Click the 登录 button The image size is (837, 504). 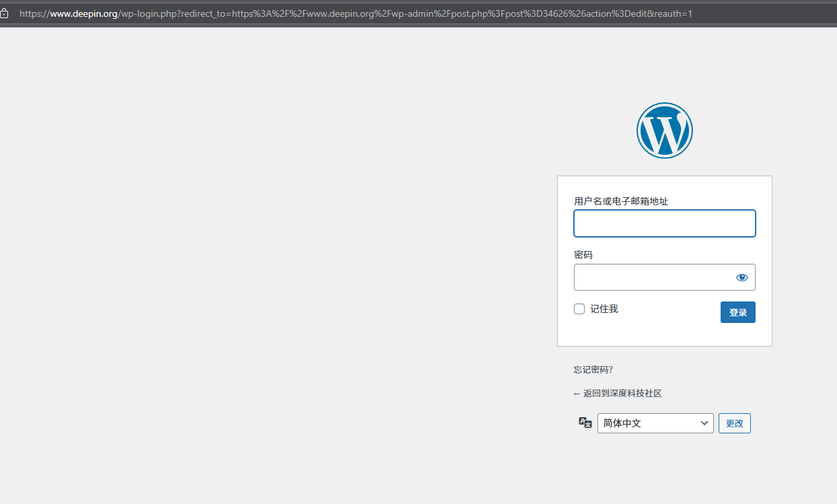pos(738,312)
